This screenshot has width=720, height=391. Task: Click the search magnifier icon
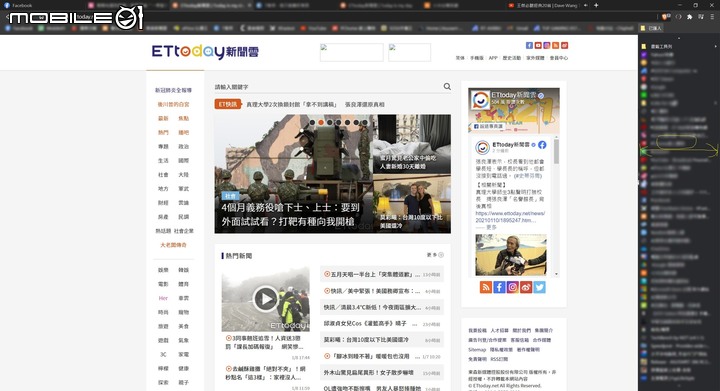pos(447,86)
